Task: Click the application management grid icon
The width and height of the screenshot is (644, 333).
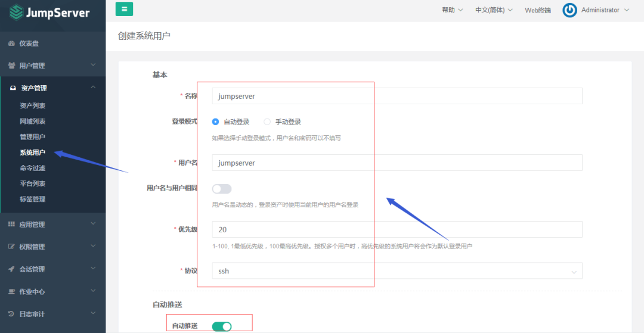Action: [x=11, y=225]
